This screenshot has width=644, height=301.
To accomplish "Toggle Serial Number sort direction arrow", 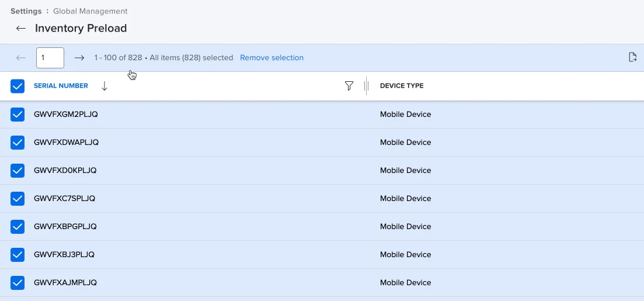I will pos(105,86).
